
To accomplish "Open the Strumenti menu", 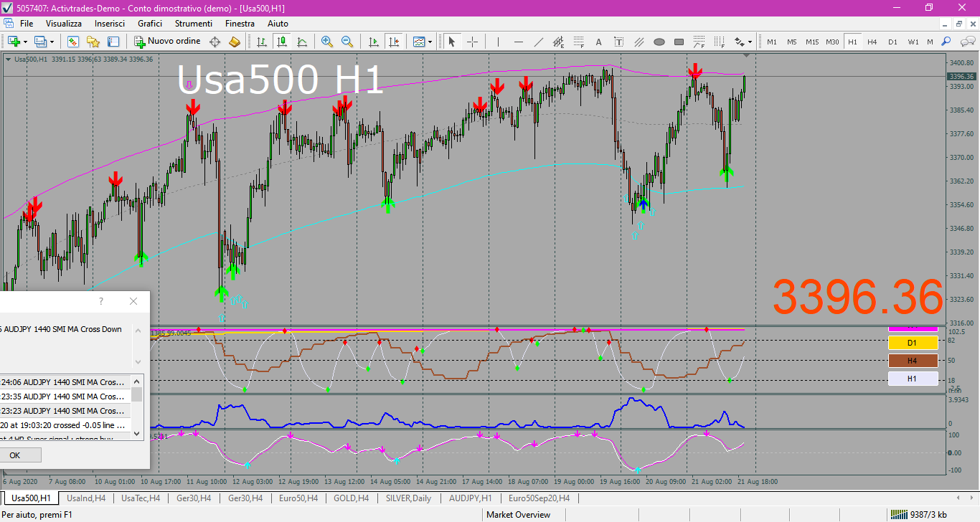I will [x=194, y=24].
